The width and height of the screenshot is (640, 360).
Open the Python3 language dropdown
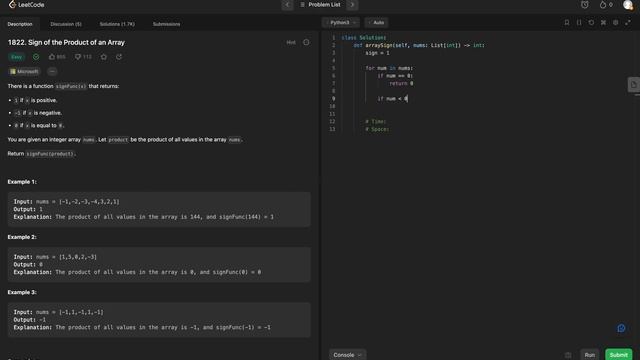click(x=342, y=22)
